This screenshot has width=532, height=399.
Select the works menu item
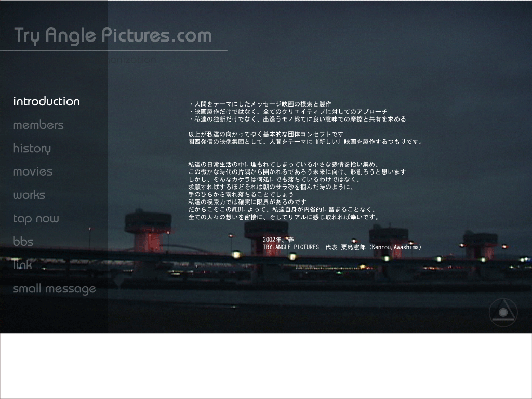pos(29,195)
